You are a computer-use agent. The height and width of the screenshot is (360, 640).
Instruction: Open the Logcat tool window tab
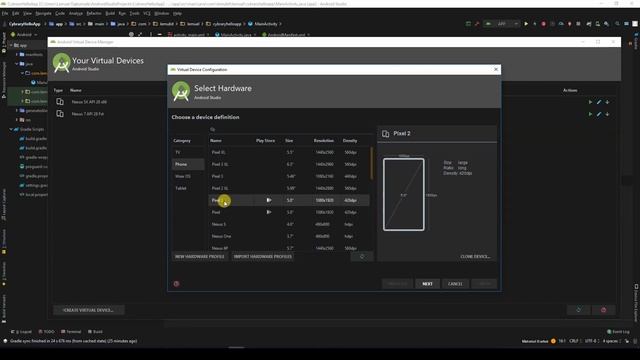tap(21, 331)
